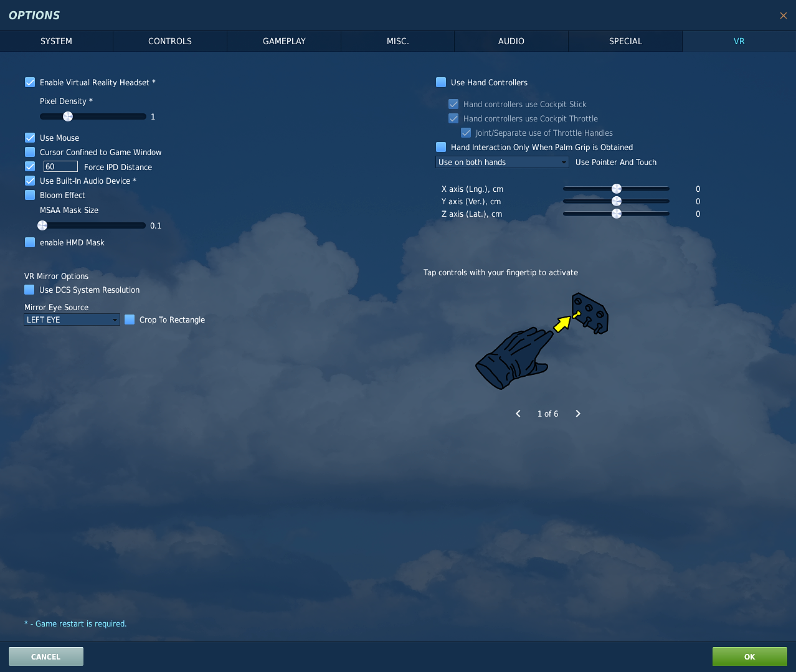Viewport: 796px width, 672px height.
Task: Click the hand tapping controls illustration
Action: click(542, 341)
